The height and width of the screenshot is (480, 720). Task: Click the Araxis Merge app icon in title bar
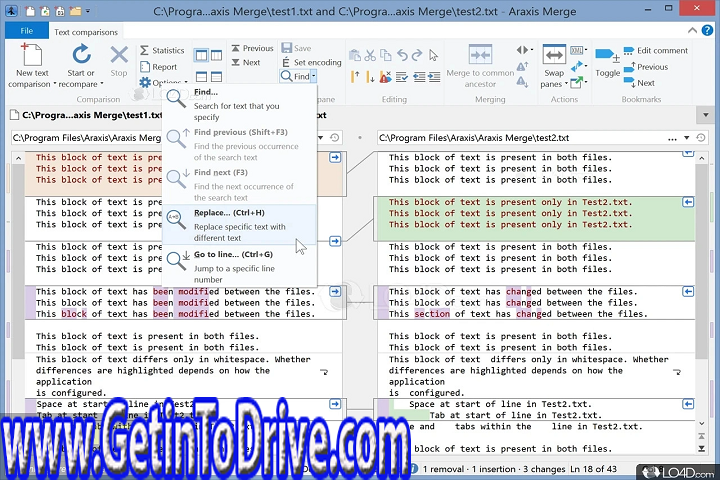(x=11, y=11)
